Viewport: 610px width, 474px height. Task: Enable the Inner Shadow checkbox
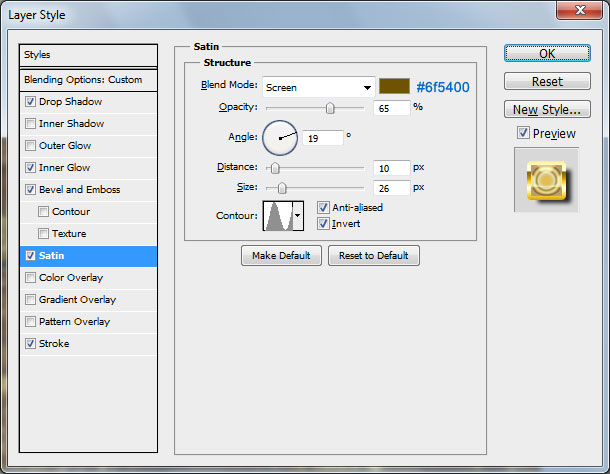30,123
